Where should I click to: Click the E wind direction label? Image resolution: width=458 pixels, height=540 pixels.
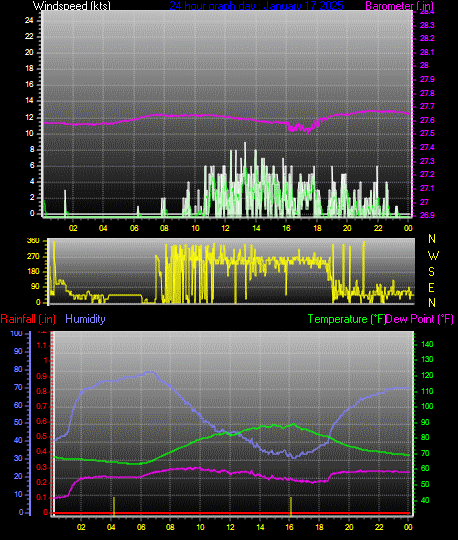pyautogui.click(x=431, y=288)
